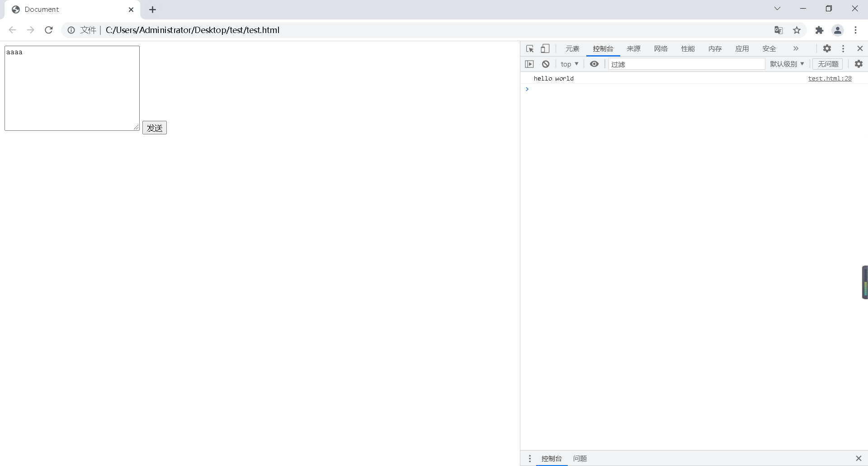Close the bottom drawer
This screenshot has height=466, width=868.
(x=859, y=458)
